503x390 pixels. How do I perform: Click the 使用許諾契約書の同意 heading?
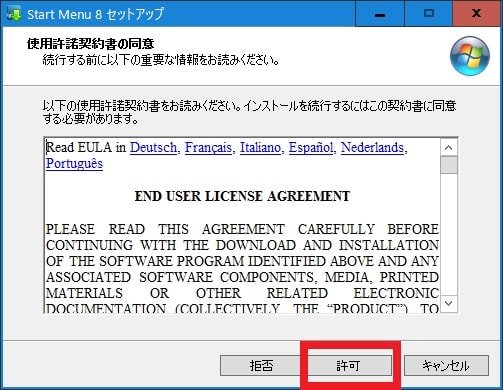90,44
